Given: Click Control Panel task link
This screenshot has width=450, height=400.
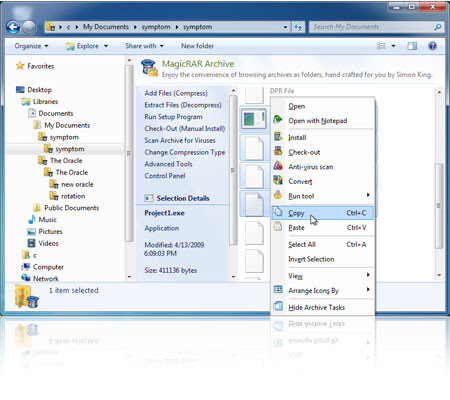Looking at the screenshot, I should pyautogui.click(x=165, y=176).
